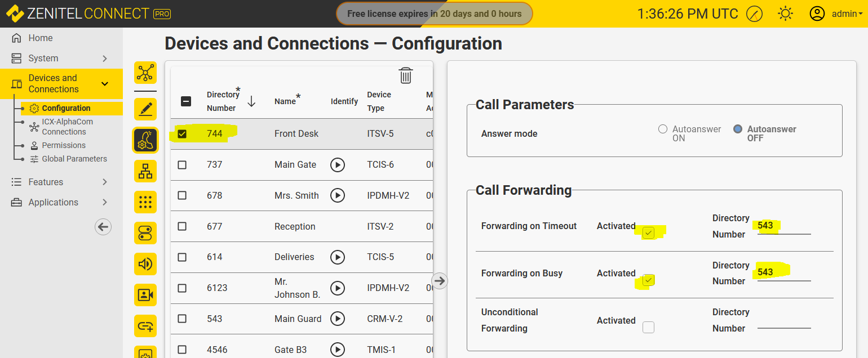The image size is (868, 358).
Task: Uncheck the Forwarding on Timeout Activated checkbox
Action: coord(649,232)
